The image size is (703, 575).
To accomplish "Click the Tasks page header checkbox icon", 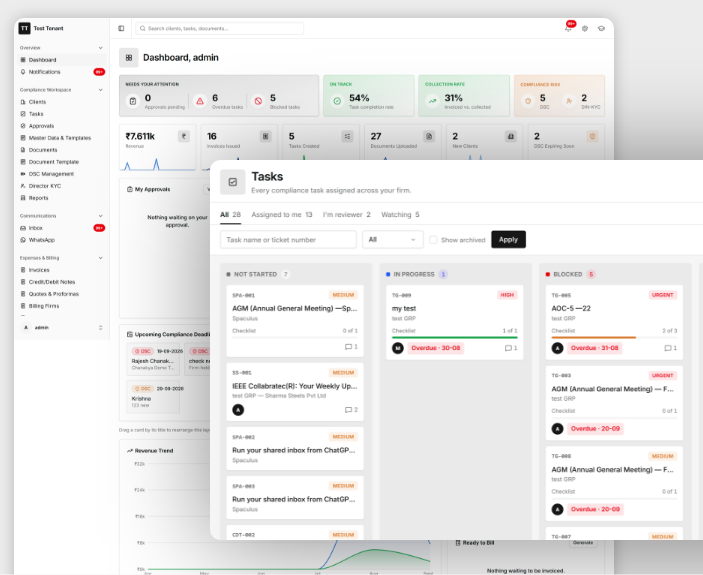I will (233, 182).
